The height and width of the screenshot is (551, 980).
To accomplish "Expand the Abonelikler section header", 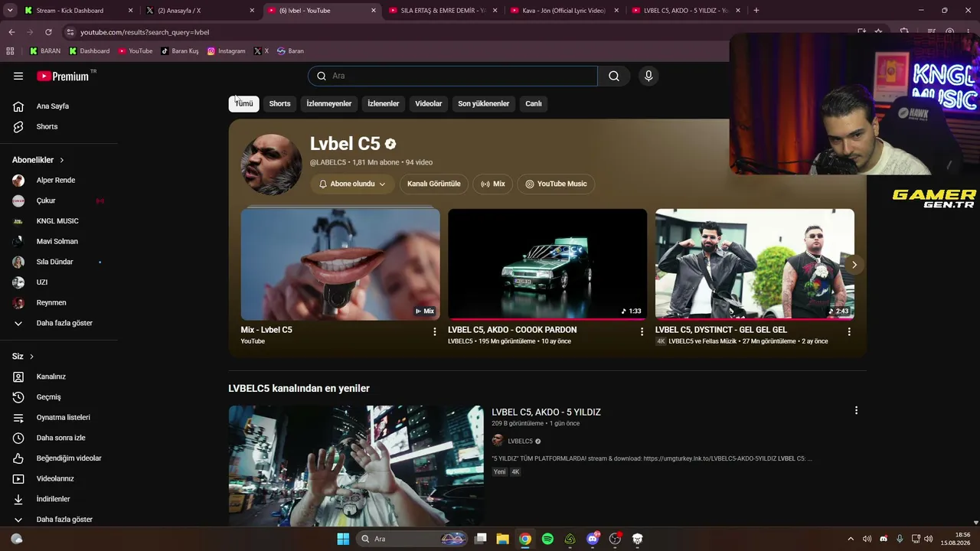I will [38, 160].
